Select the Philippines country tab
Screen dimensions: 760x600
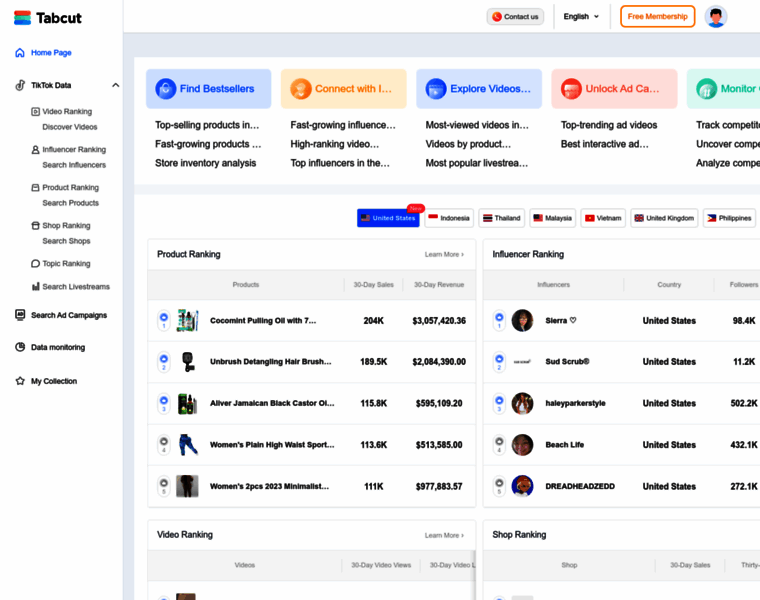(x=729, y=218)
